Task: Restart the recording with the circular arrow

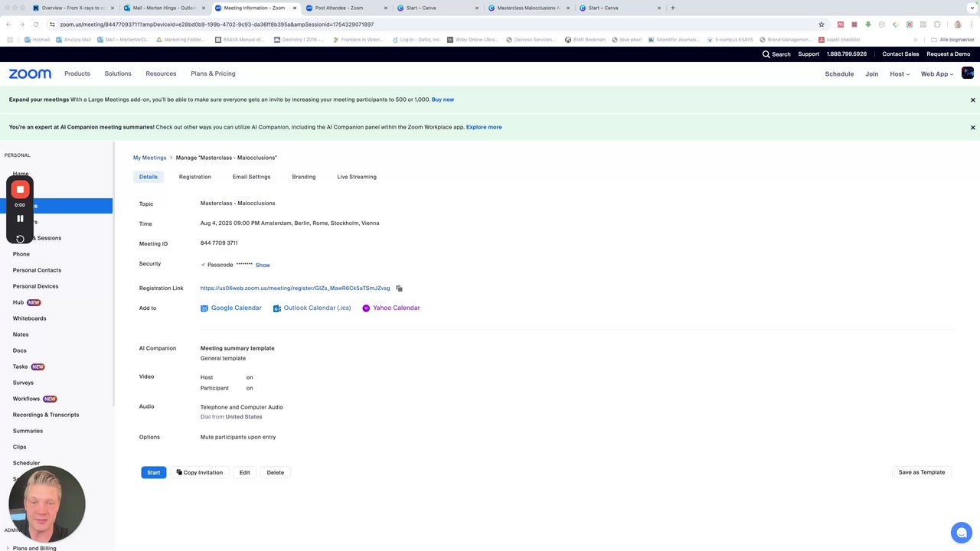Action: [20, 239]
